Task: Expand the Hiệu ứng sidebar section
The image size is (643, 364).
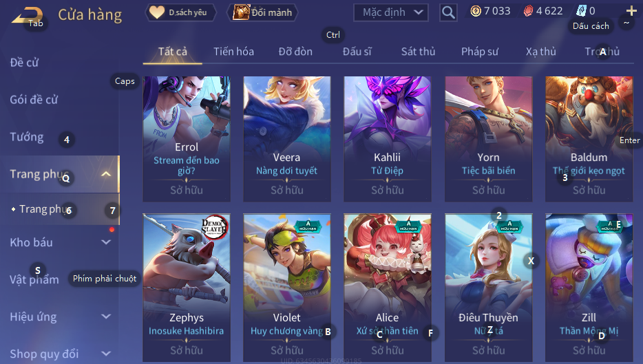Action: 106,317
